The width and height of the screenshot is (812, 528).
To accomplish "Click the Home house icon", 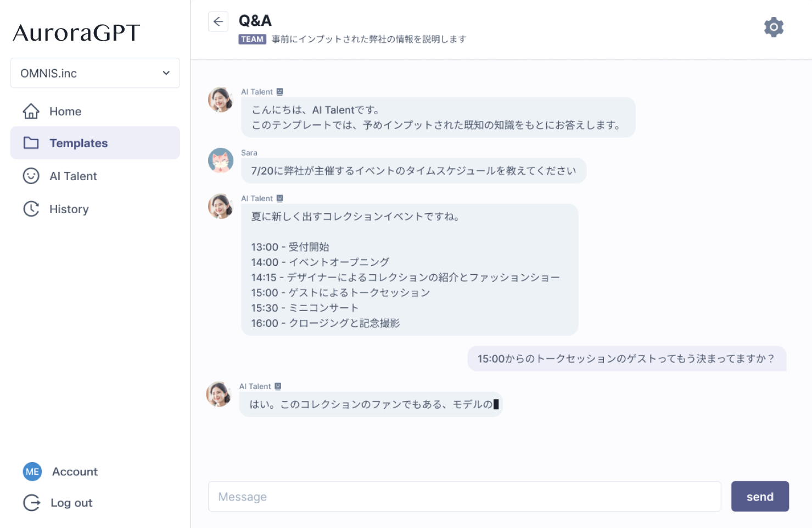I will tap(31, 112).
